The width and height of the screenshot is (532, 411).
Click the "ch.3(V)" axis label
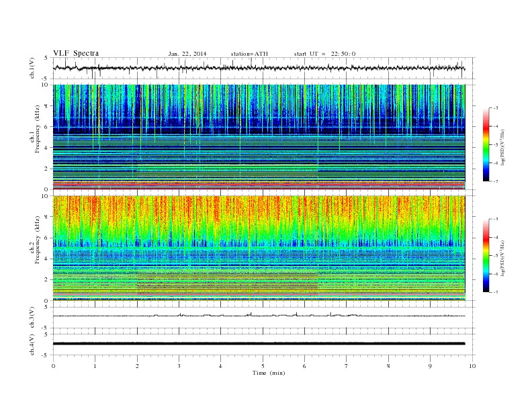pos(32,318)
